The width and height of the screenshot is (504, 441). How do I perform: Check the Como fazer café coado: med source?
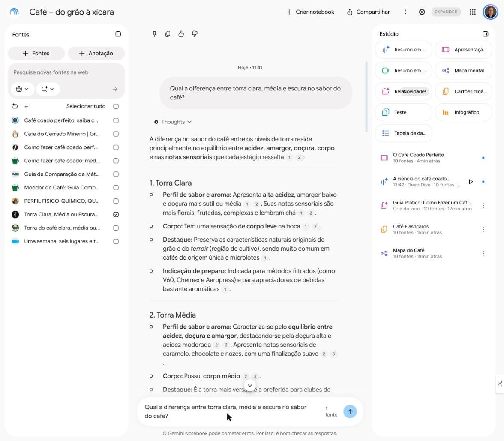[116, 161]
